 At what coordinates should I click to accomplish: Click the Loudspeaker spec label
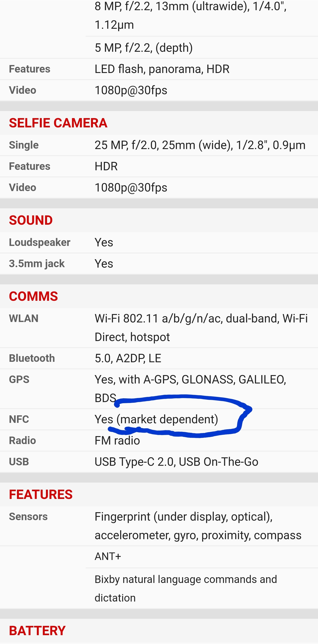(x=40, y=243)
